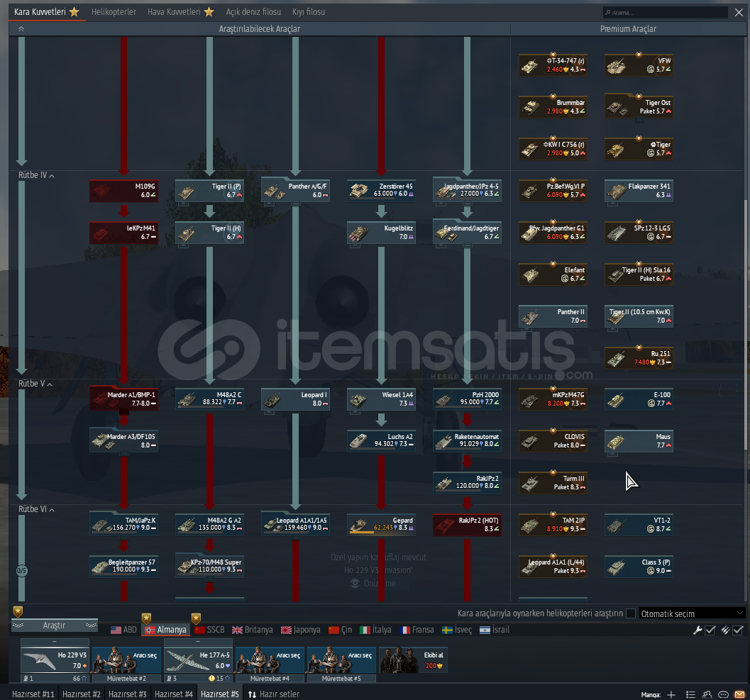Image resolution: width=750 pixels, height=700 pixels.
Task: Click the Ekibi al crew purchase button
Action: point(413,660)
